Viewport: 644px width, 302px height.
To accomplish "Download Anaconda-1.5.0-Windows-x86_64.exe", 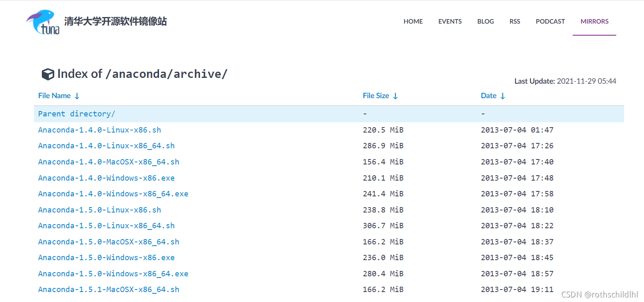I will point(113,273).
